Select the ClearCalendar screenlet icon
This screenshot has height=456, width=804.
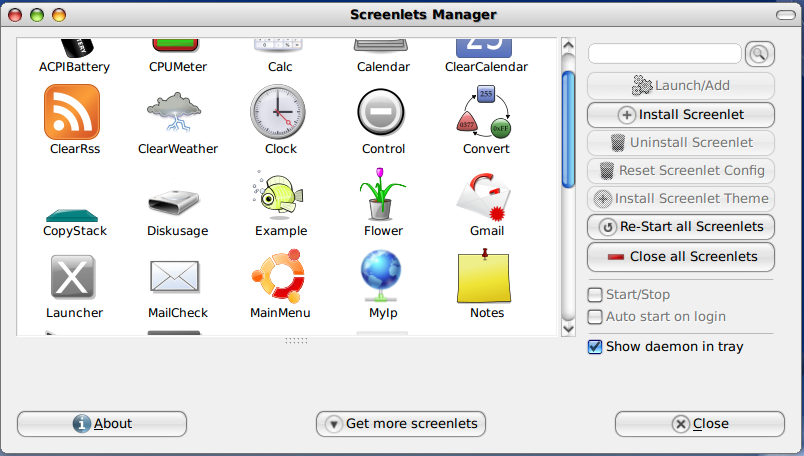(484, 48)
